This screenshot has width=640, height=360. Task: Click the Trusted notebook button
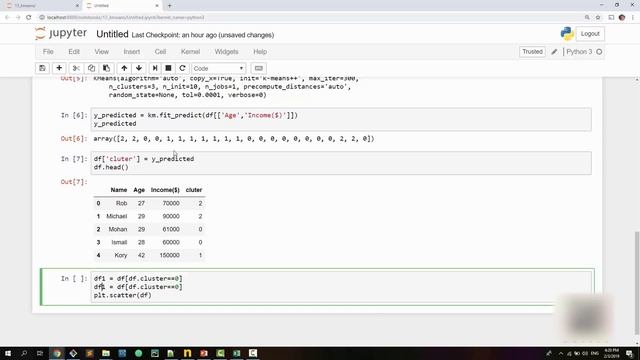[x=532, y=52]
